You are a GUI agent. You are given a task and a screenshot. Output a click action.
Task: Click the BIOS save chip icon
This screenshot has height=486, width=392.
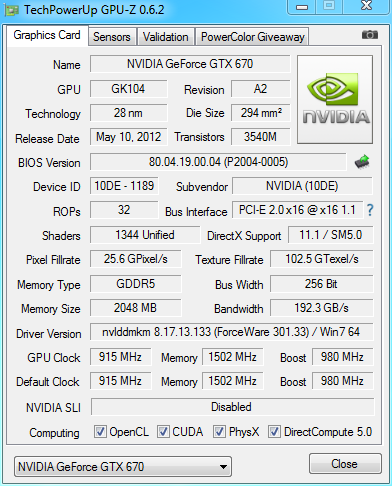point(362,162)
